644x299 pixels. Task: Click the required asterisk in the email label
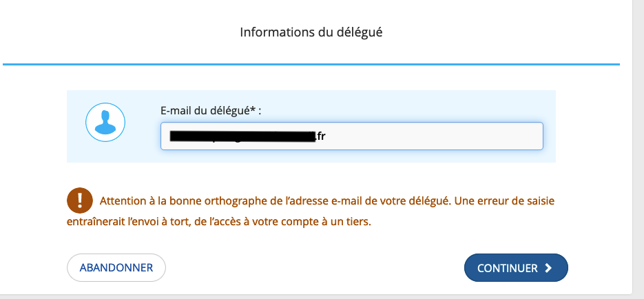pyautogui.click(x=253, y=110)
